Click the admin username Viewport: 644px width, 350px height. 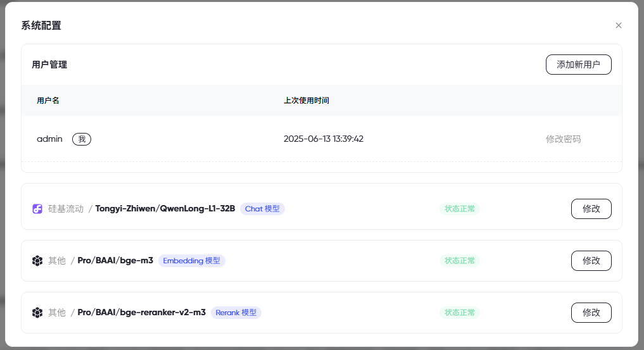click(49, 139)
